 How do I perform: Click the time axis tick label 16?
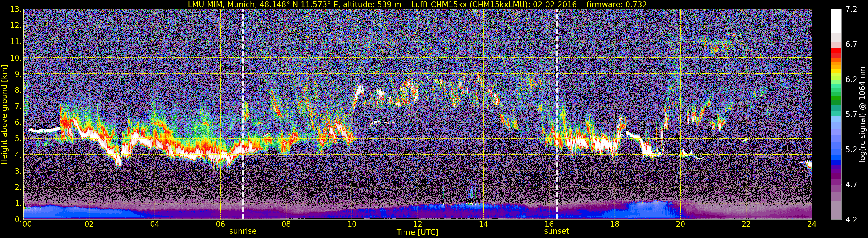549,224
